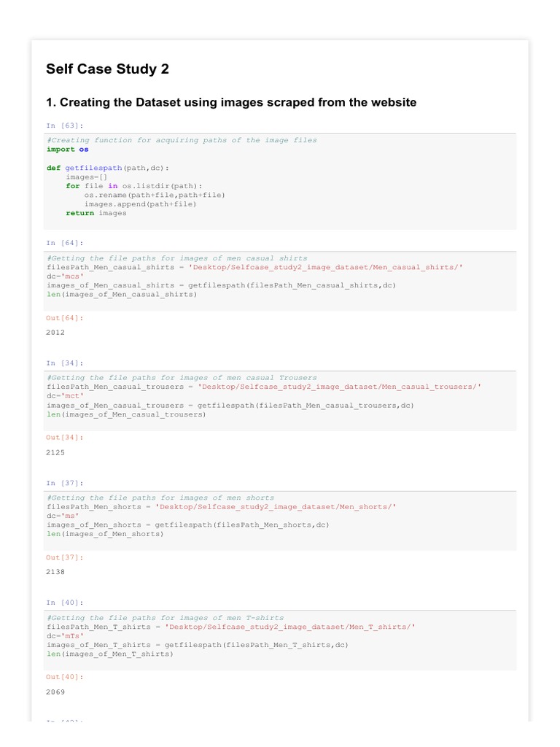Screen dimensions: 560x747
Task: Select the output value 2125
Action: [x=55, y=452]
